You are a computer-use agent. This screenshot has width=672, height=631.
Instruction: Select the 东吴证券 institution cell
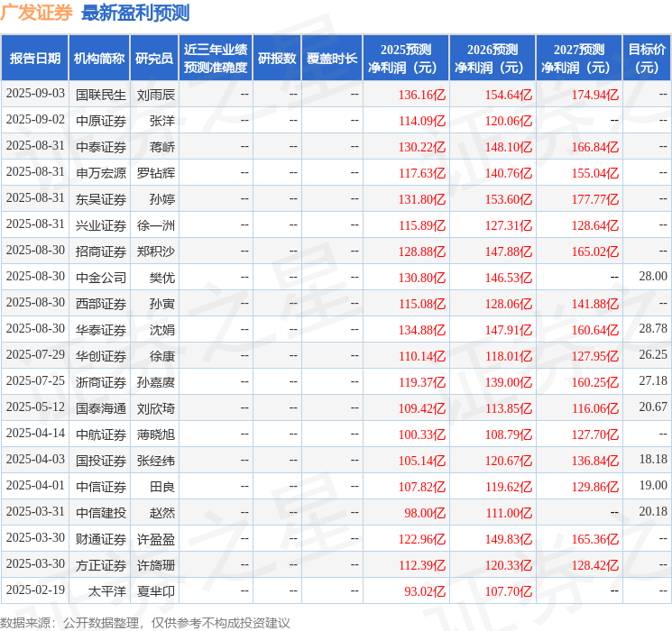[101, 199]
